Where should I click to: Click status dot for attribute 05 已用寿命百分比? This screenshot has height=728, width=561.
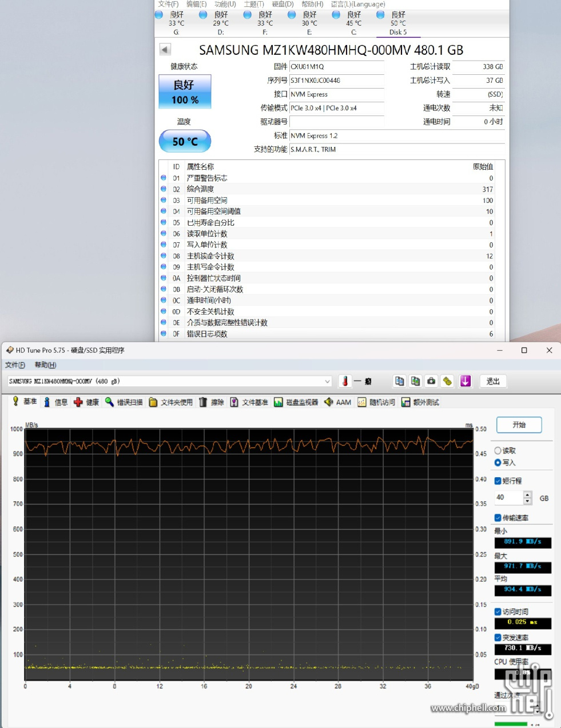coord(164,223)
